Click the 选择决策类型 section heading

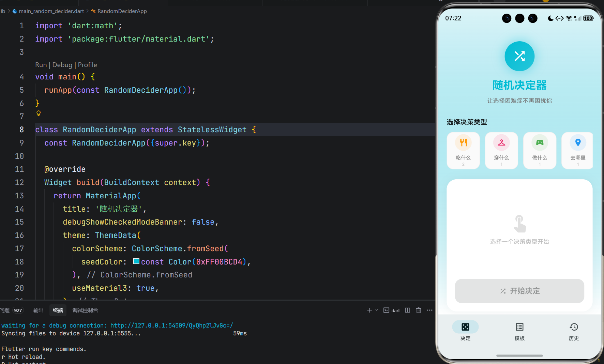pyautogui.click(x=467, y=122)
